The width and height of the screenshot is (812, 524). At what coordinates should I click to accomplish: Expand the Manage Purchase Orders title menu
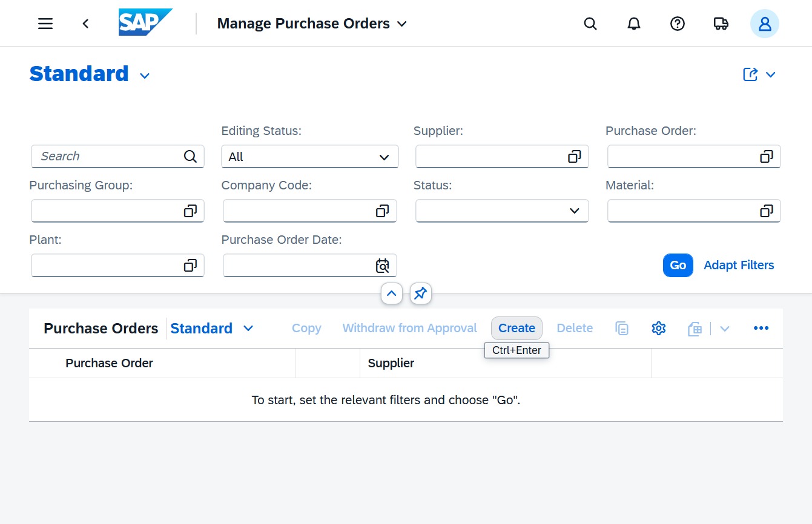pyautogui.click(x=401, y=24)
